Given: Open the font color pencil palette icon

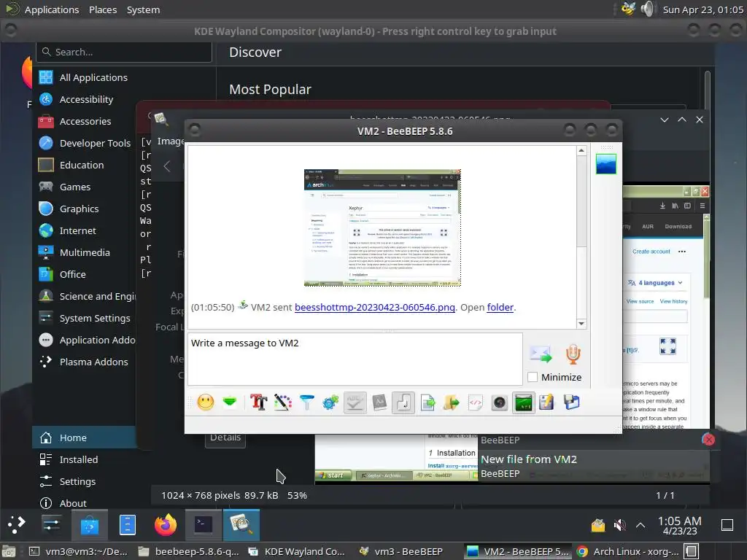Looking at the screenshot, I should [x=283, y=402].
